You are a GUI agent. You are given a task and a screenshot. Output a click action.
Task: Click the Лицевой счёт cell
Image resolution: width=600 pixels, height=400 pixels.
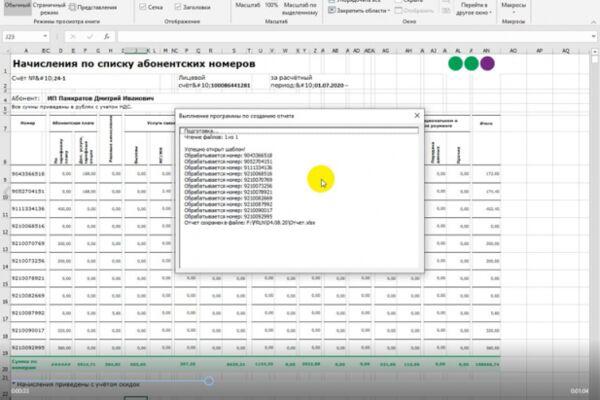214,81
